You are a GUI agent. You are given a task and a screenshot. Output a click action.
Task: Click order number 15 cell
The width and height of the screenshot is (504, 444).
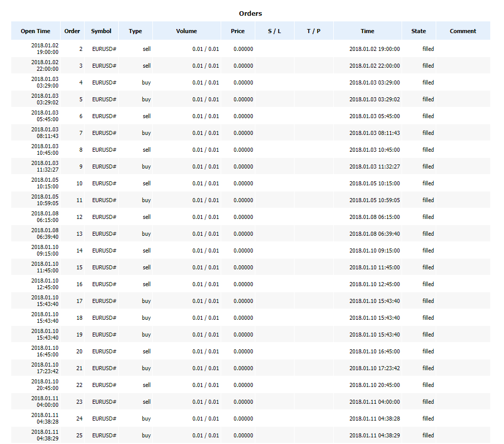[x=72, y=267]
